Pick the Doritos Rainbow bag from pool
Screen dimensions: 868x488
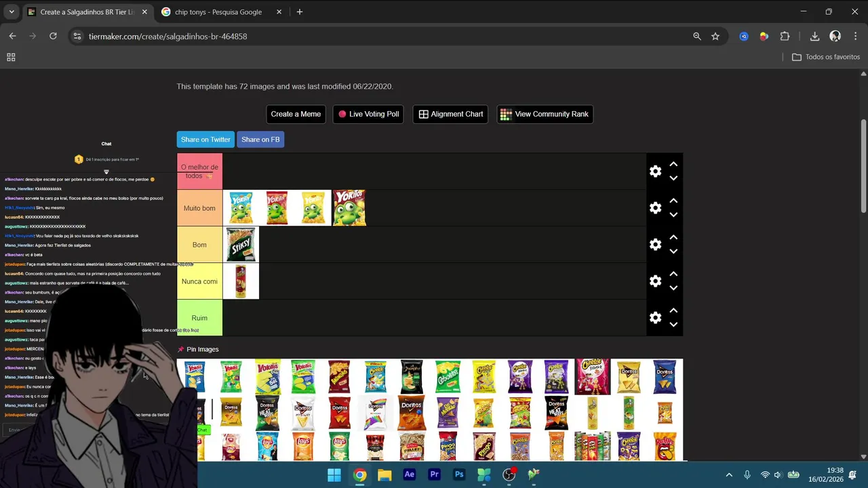point(376,412)
